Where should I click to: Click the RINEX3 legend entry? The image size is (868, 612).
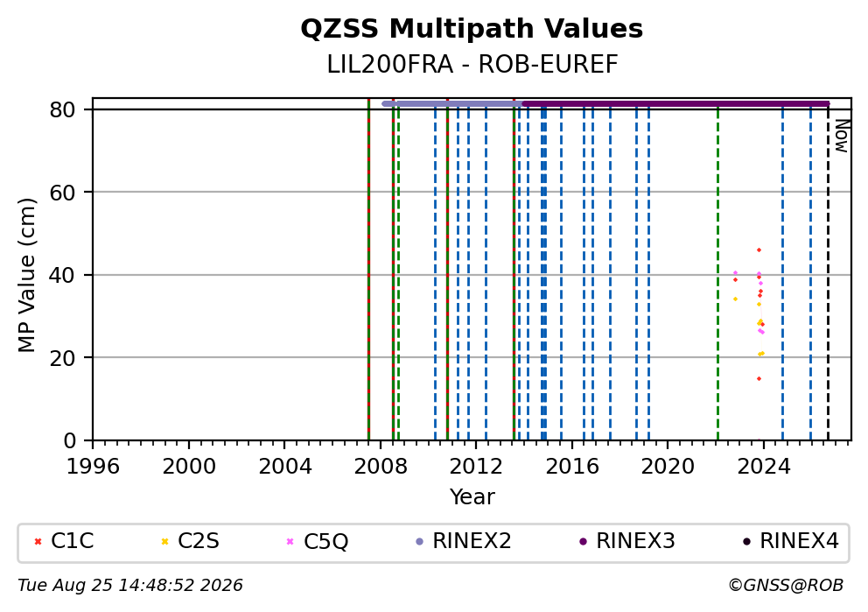627,541
